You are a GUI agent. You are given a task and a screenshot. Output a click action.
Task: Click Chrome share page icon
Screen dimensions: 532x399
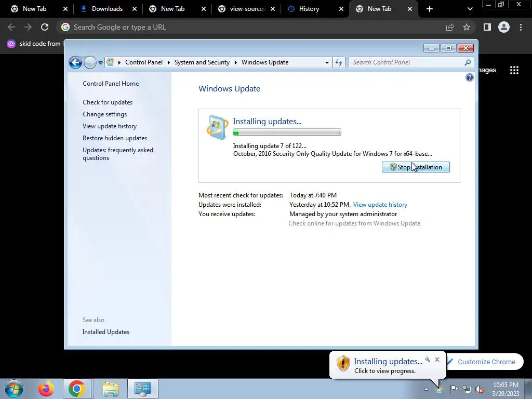[449, 27]
